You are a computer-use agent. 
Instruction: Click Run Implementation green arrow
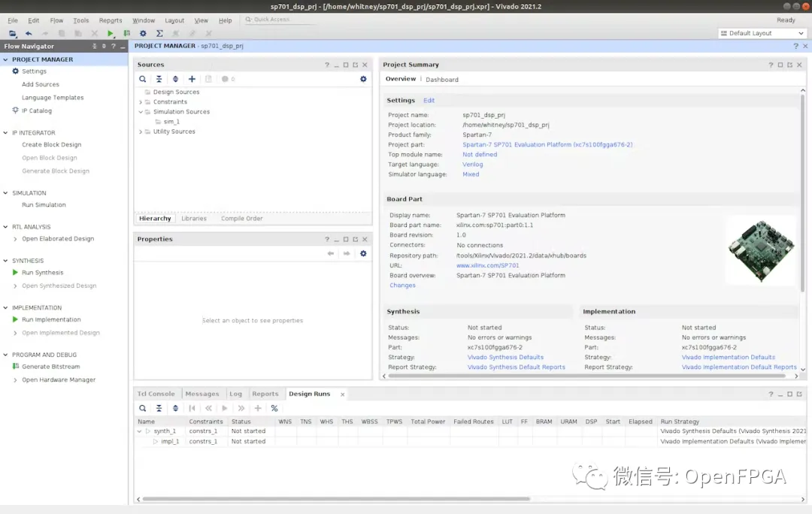(16, 319)
